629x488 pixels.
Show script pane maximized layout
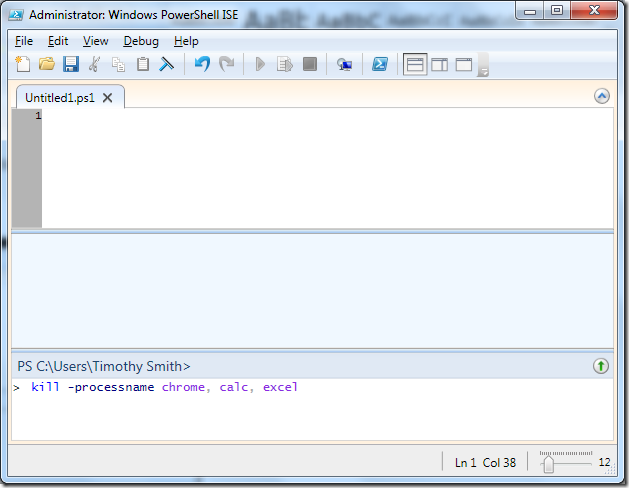tap(464, 64)
